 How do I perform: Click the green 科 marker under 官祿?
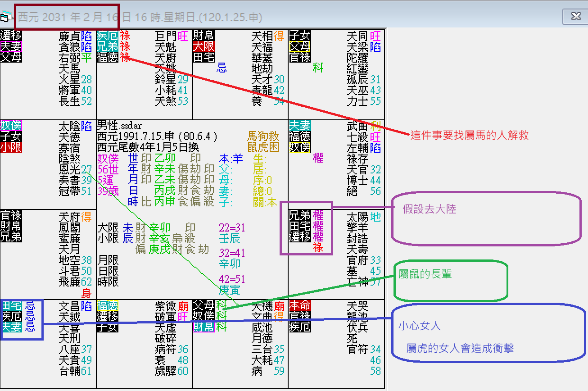pyautogui.click(x=318, y=68)
